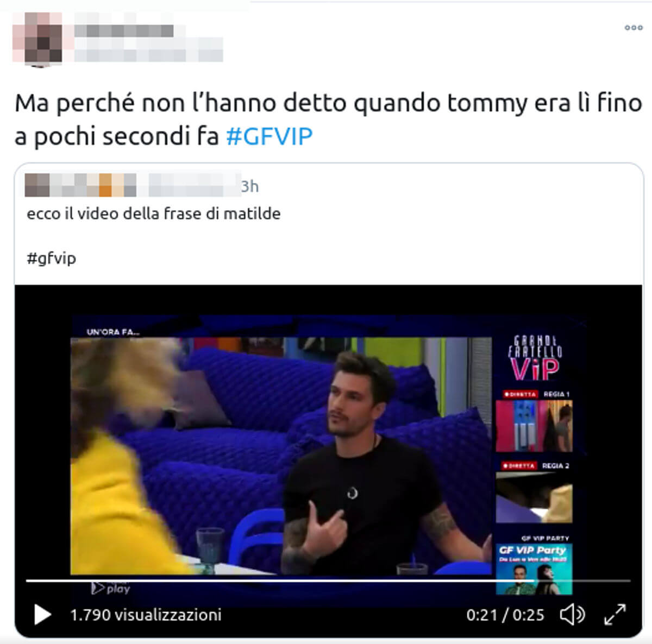The height and width of the screenshot is (644, 652).
Task: Click the 1.790 visualizzazioni view count
Action: (x=146, y=615)
